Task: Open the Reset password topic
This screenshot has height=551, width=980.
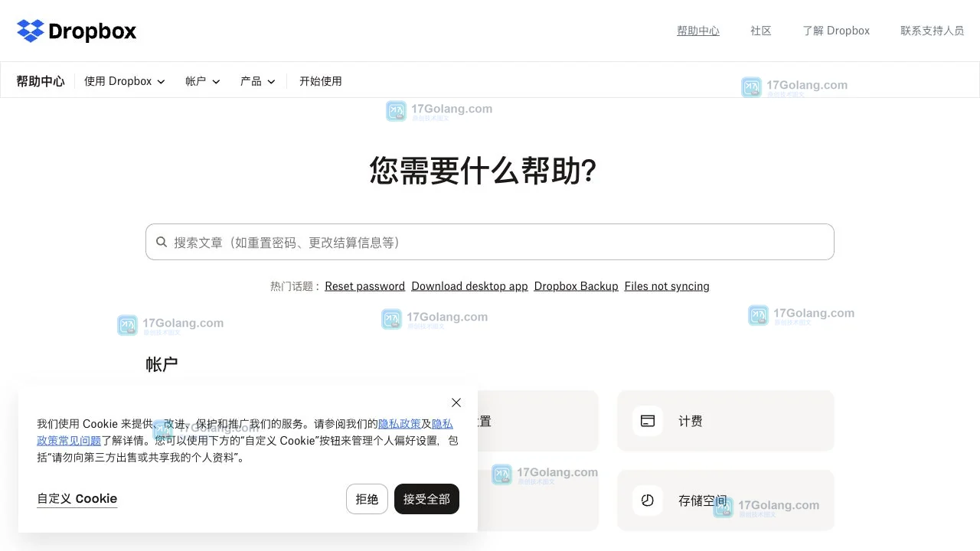Action: pyautogui.click(x=365, y=286)
